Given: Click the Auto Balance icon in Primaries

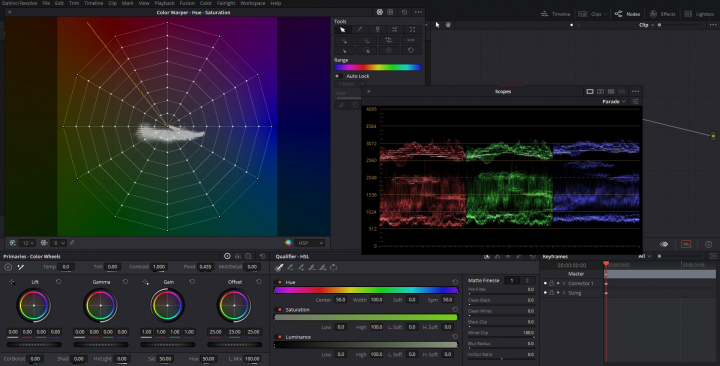Looking at the screenshot, I should [x=8, y=267].
